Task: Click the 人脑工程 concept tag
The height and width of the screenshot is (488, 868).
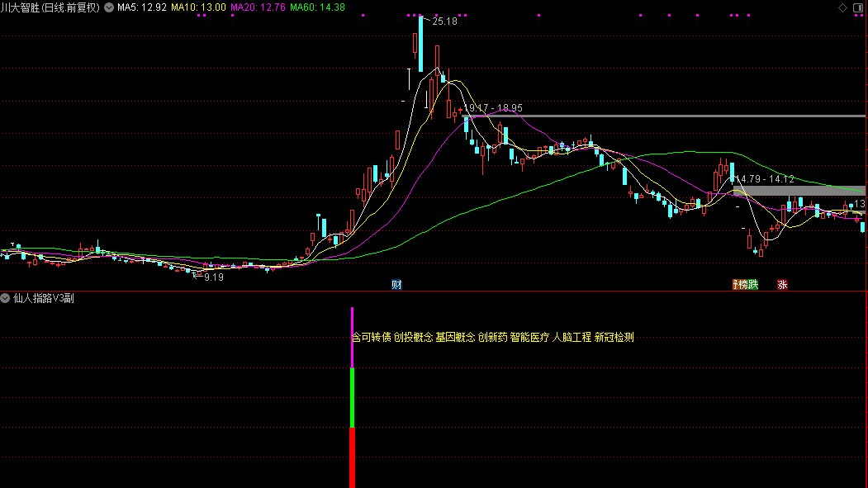Action: pos(572,337)
